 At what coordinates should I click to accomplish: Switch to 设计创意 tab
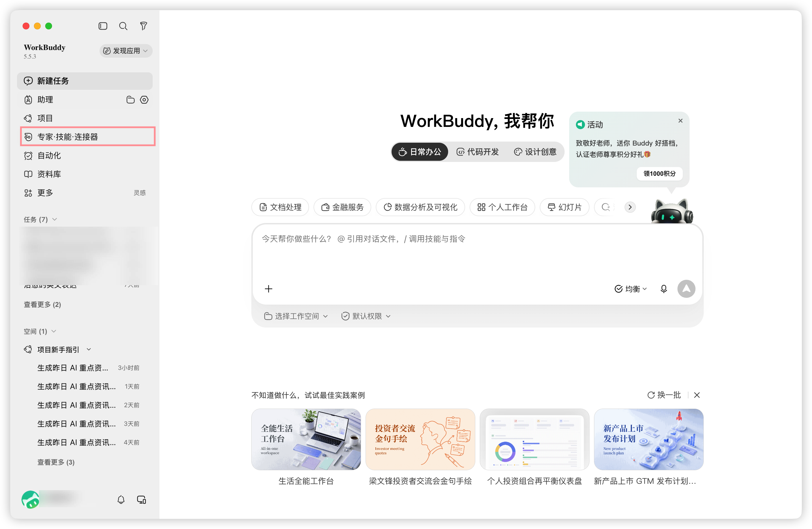[x=535, y=152]
